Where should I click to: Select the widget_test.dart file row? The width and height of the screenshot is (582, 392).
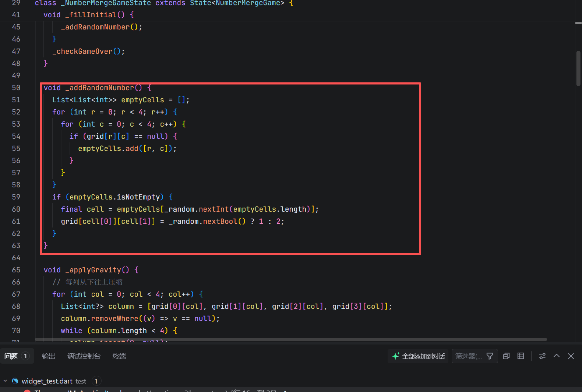(291, 381)
